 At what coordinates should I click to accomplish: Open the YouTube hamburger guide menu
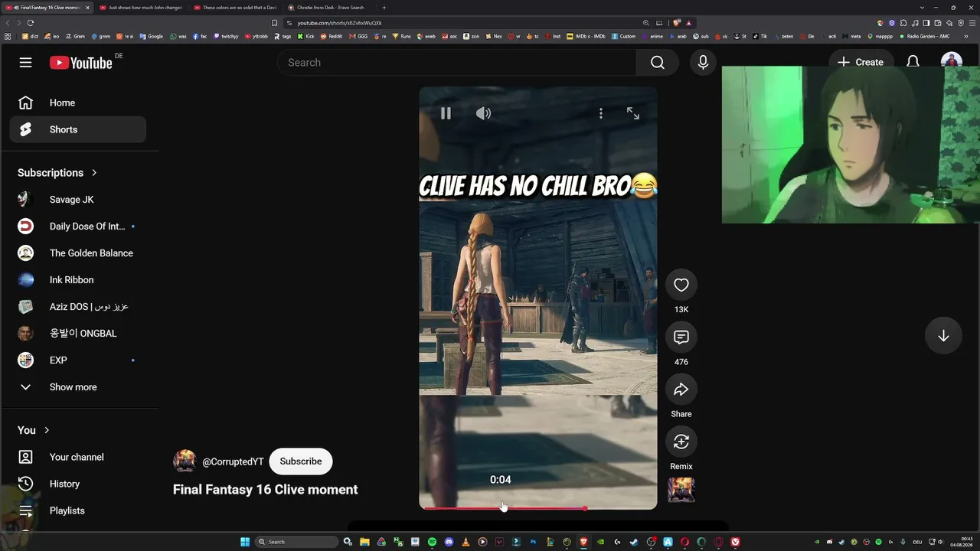click(x=26, y=63)
